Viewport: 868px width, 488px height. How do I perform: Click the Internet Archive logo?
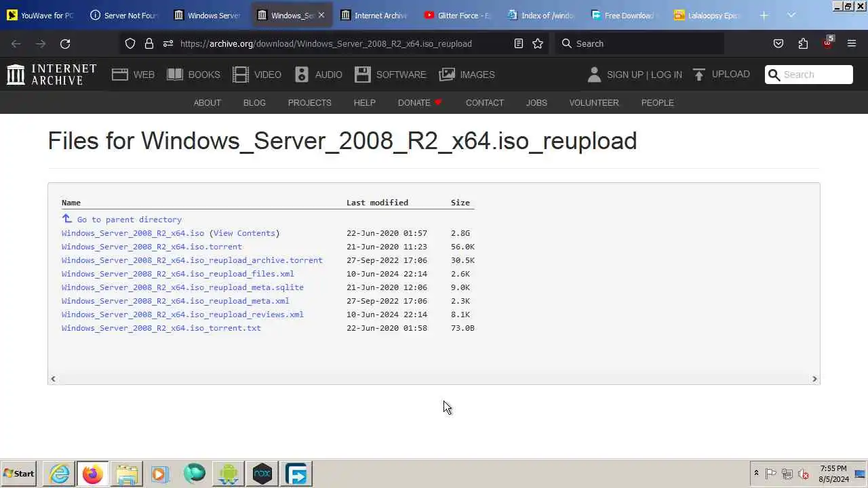[52, 75]
